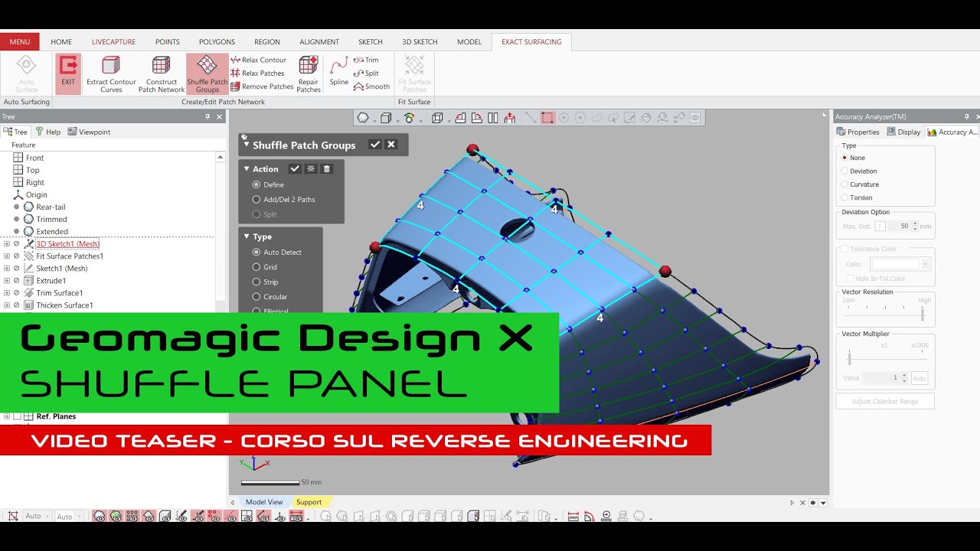Screen dimensions: 980x551
Task: Collapse the Type section
Action: [x=247, y=236]
